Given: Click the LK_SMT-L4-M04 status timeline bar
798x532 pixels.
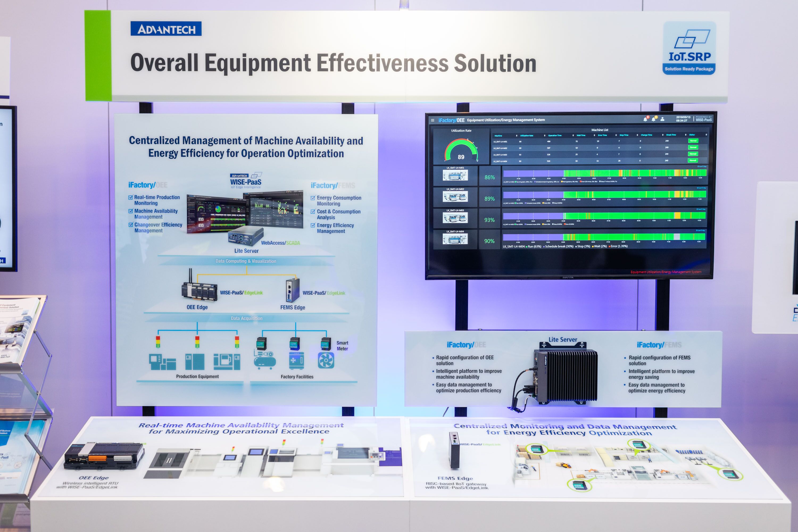Looking at the screenshot, I should tap(604, 237).
